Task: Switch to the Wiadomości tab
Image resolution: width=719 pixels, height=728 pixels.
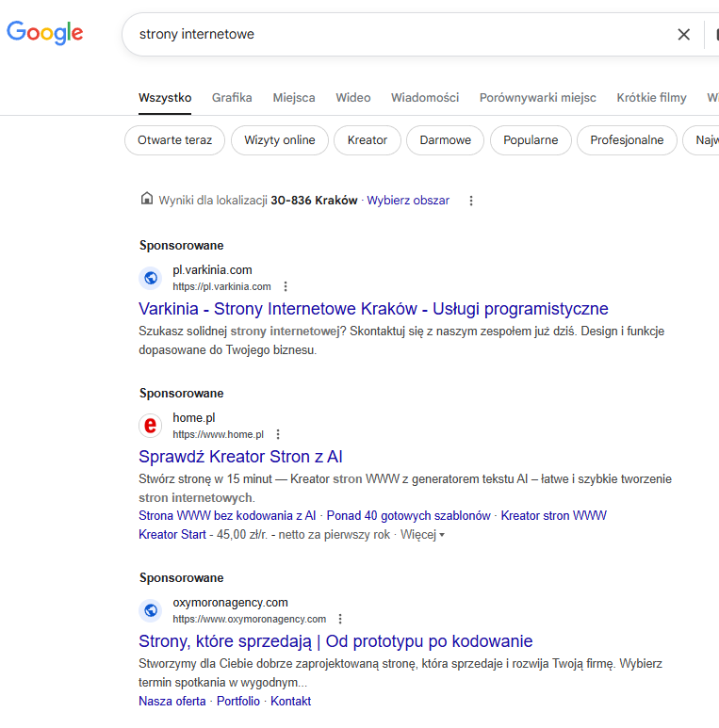Action: point(425,98)
